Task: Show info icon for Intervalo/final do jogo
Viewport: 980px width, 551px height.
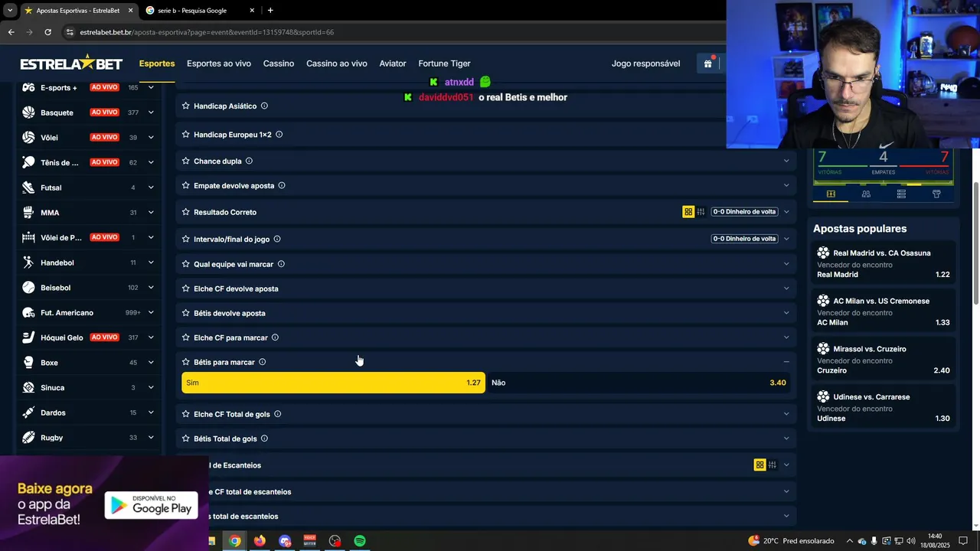Action: click(277, 239)
